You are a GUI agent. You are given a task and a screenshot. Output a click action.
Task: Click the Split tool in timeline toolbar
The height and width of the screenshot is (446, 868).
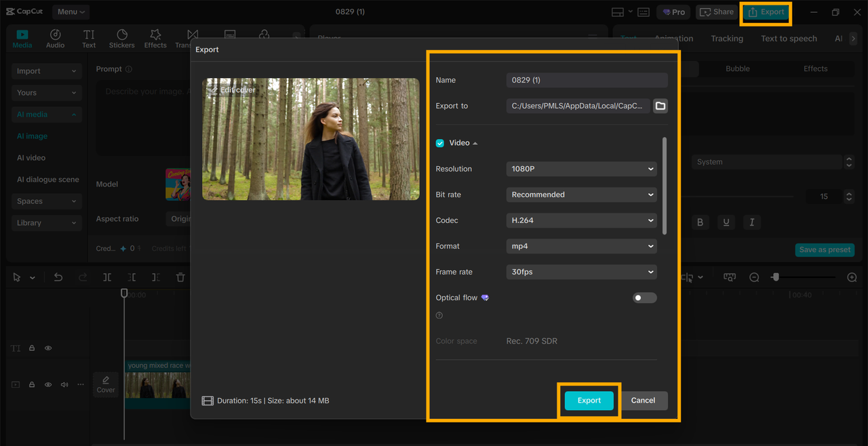pyautogui.click(x=107, y=277)
